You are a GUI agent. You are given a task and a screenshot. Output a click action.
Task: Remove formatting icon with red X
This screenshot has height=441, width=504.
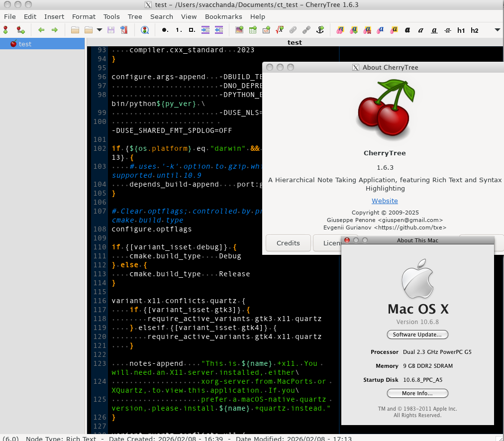(x=367, y=30)
